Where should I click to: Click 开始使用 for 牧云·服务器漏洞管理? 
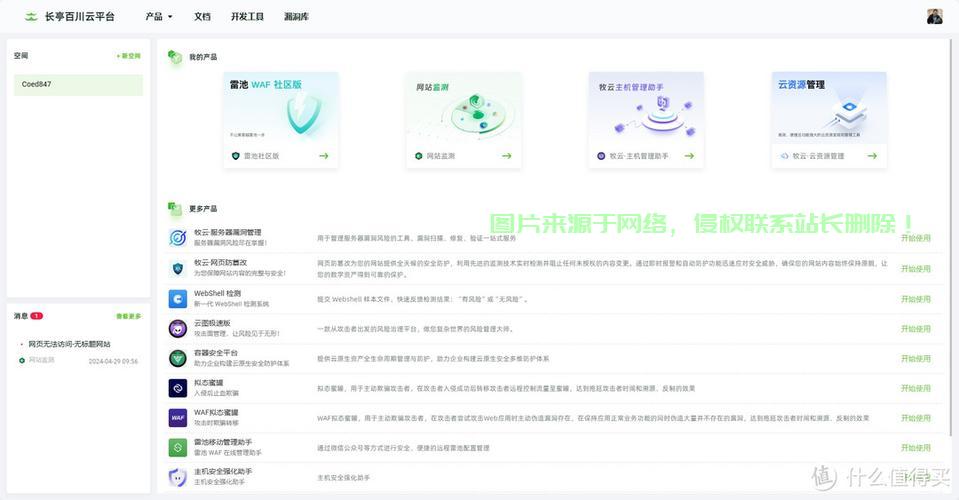point(916,238)
